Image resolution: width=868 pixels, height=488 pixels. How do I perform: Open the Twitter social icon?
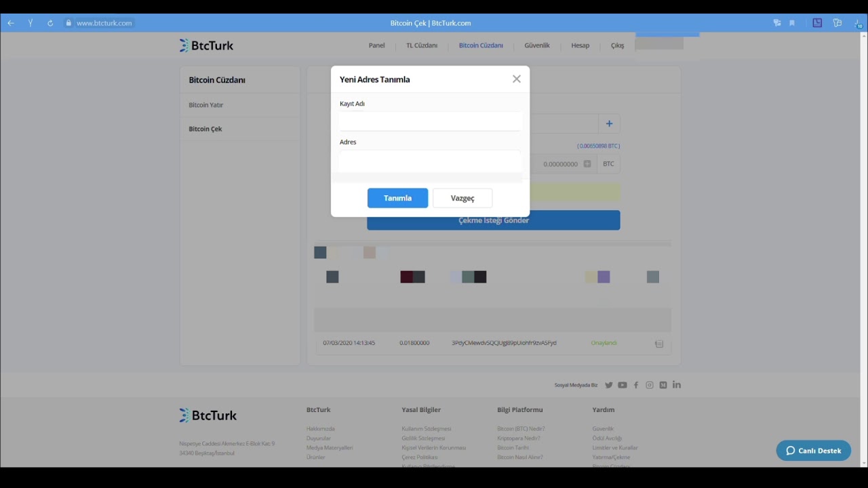[609, 385]
